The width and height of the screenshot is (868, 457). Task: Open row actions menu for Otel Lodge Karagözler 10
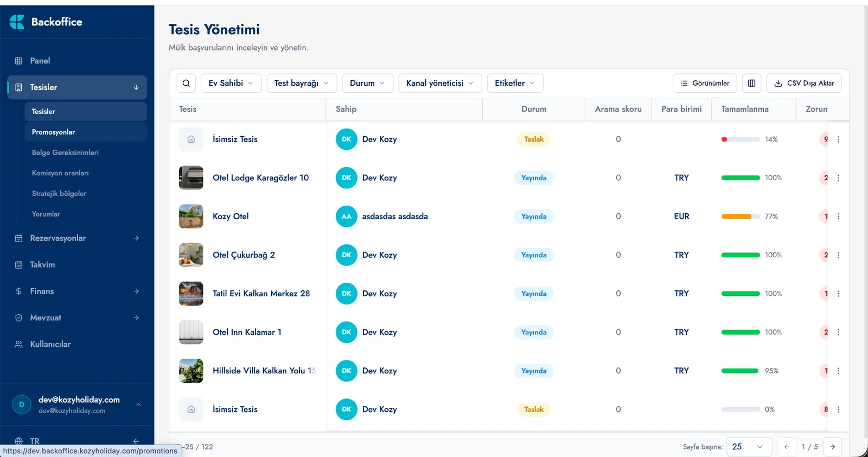pyautogui.click(x=838, y=178)
